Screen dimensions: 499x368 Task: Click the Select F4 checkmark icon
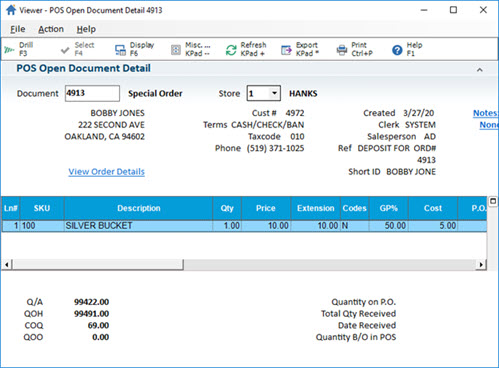(x=65, y=50)
